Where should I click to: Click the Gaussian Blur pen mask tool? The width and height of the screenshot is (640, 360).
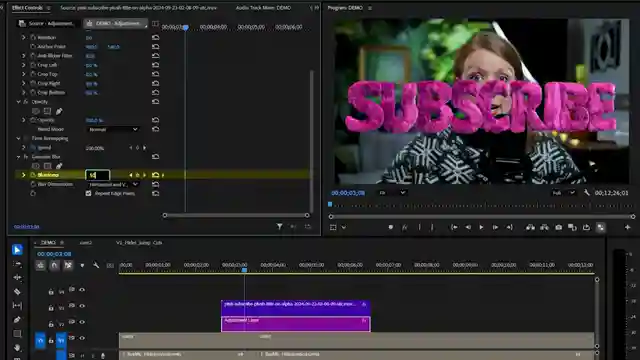59,166
